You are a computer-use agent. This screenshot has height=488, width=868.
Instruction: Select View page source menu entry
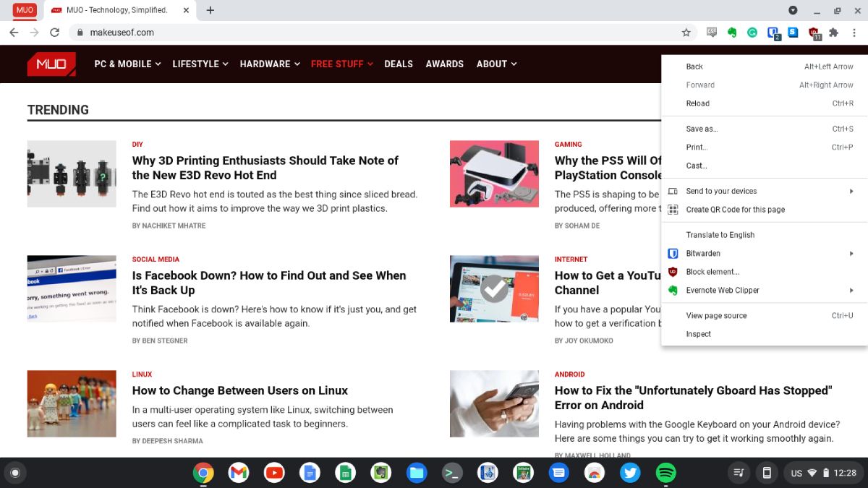[x=765, y=316]
